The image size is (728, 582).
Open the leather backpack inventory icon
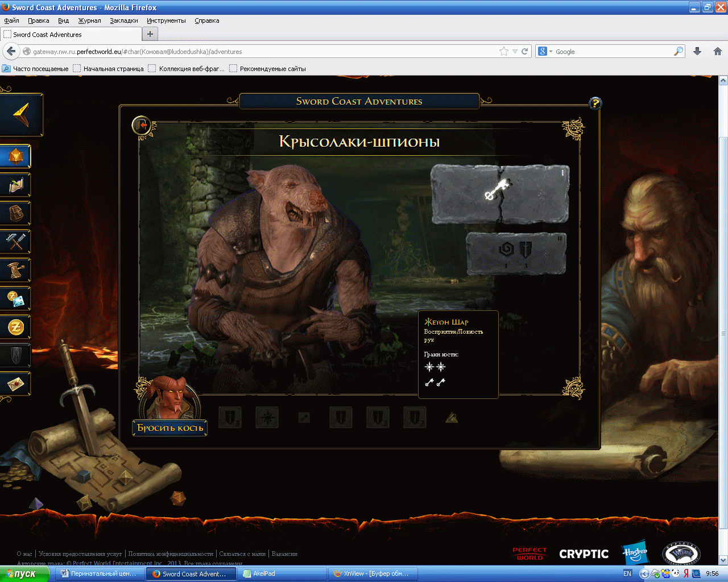coord(15,213)
